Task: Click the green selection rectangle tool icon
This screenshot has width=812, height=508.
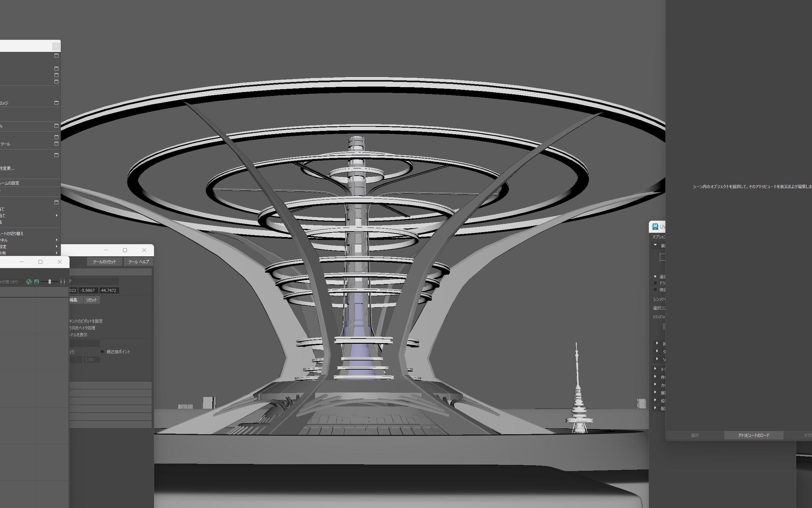Action: pos(661,257)
